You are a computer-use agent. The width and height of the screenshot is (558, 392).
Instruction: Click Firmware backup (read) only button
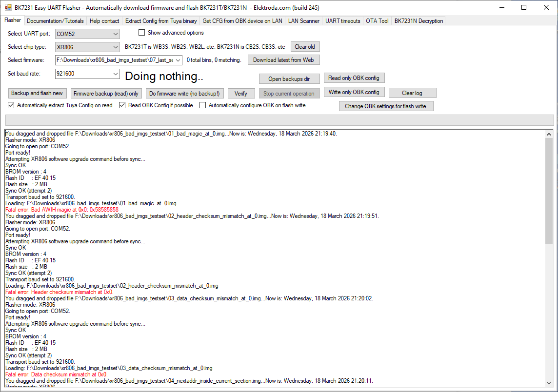pyautogui.click(x=106, y=93)
